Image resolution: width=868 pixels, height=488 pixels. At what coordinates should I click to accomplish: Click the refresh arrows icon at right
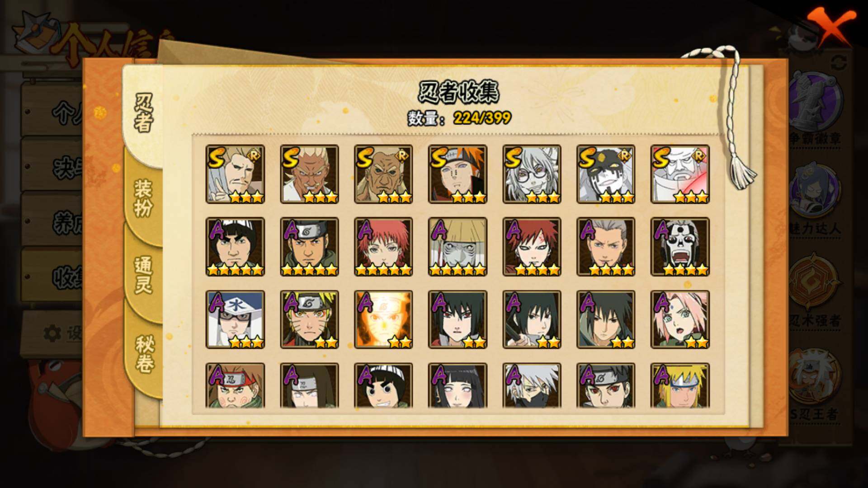839,62
